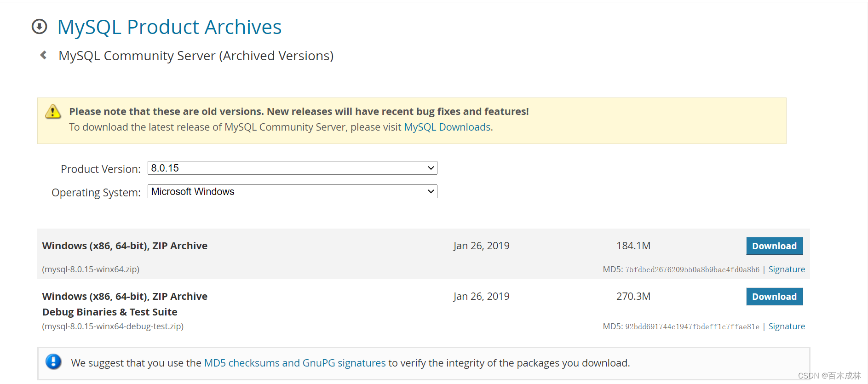Click the 270.3M file size

point(633,297)
